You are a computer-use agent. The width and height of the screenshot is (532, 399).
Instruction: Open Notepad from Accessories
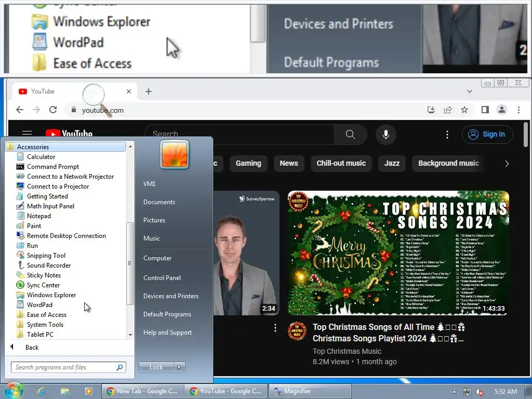click(x=38, y=216)
